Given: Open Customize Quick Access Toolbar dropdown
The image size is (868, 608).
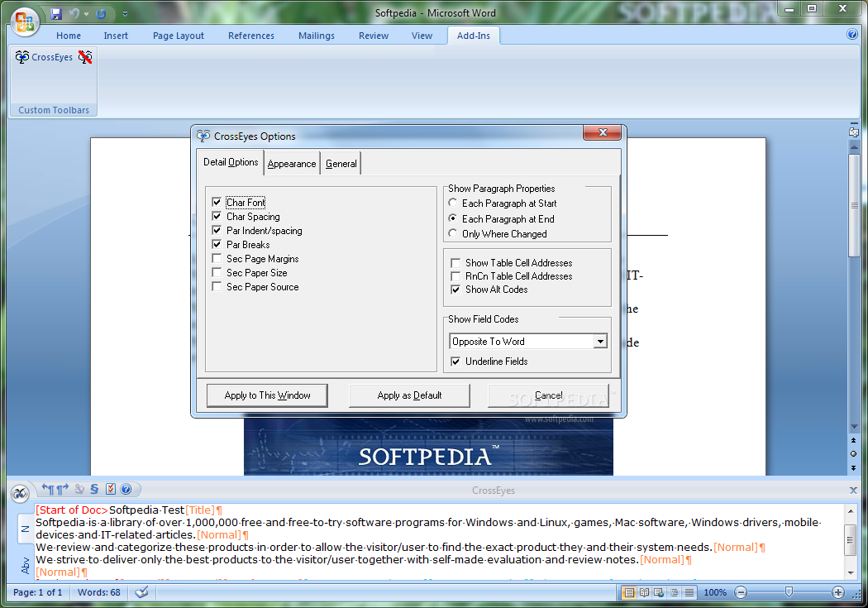Looking at the screenshot, I should coord(125,14).
